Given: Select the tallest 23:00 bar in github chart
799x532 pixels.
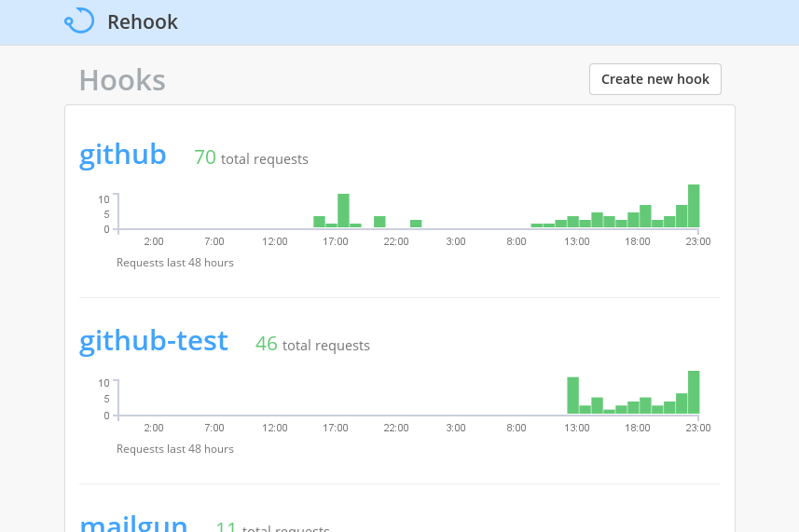Looking at the screenshot, I should click(x=694, y=206).
